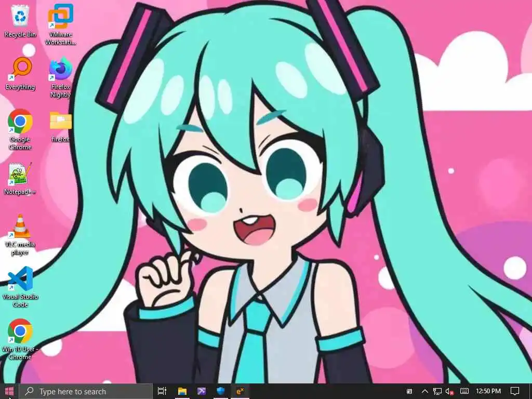Open the Windows Start menu
Screen dimensions: 532x399
coord(9,391)
